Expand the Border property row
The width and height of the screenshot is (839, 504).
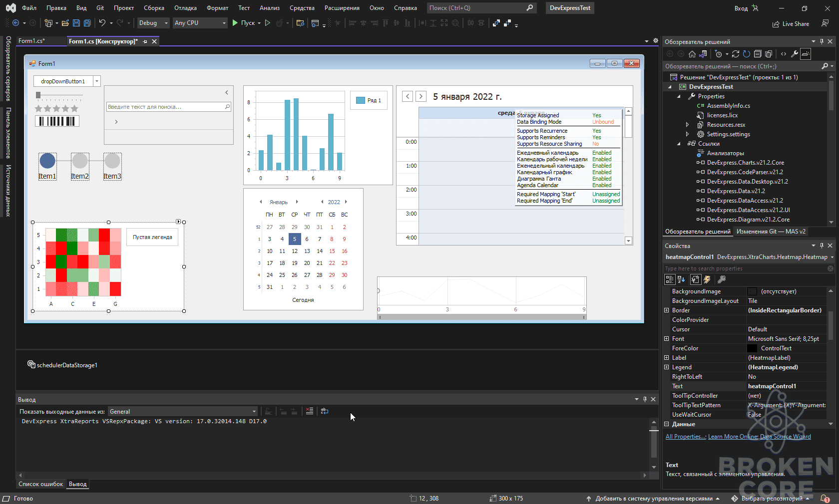[x=666, y=310]
